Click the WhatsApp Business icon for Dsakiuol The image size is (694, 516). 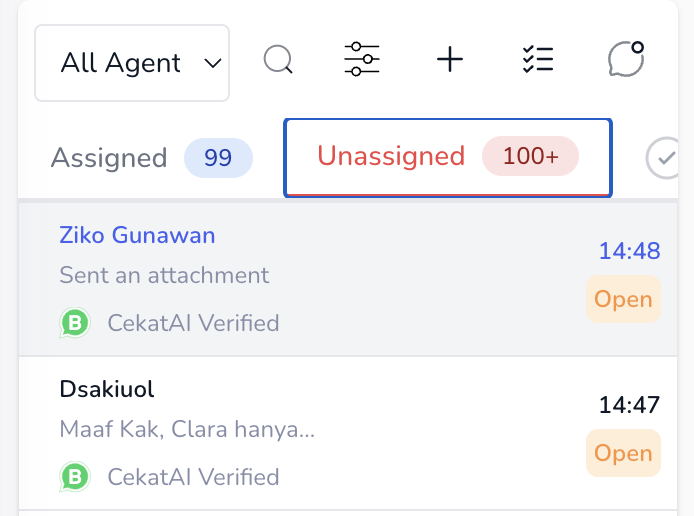74,476
